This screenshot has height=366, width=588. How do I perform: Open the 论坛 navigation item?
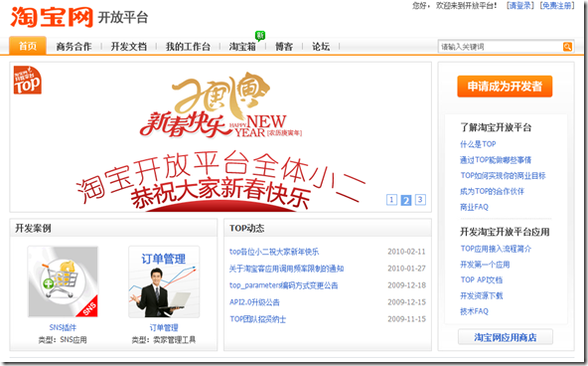click(321, 47)
